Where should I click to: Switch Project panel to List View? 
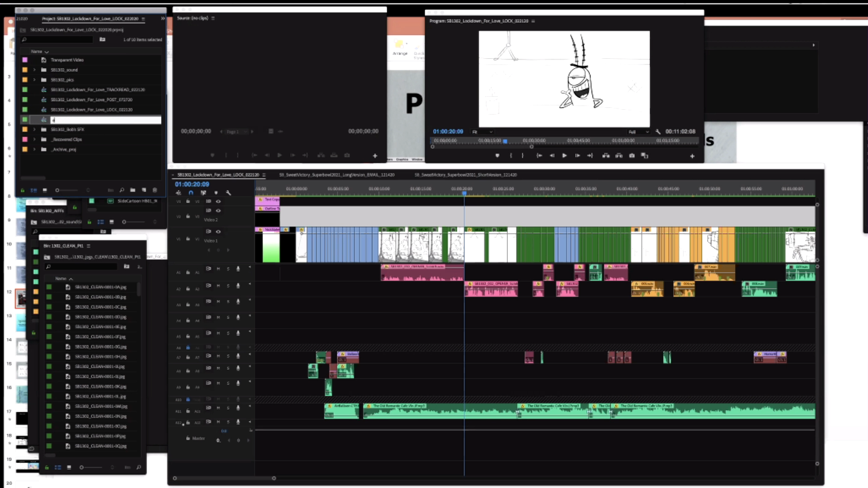coord(34,190)
